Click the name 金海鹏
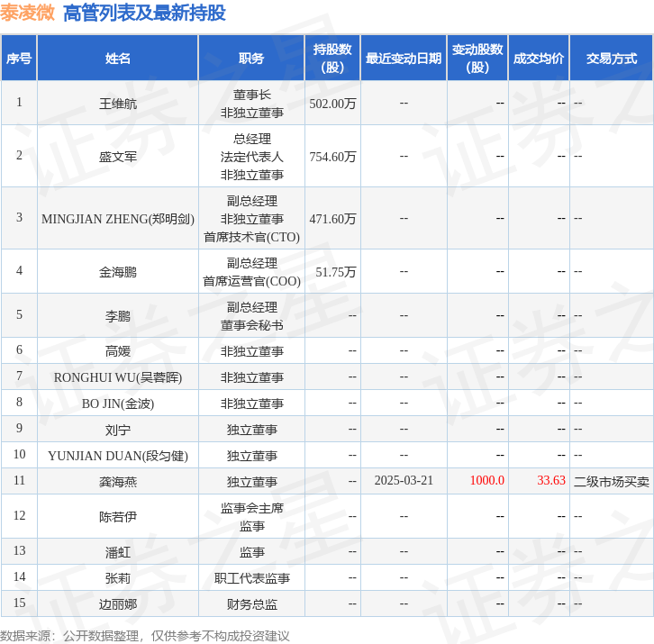This screenshot has height=644, width=654. (118, 272)
